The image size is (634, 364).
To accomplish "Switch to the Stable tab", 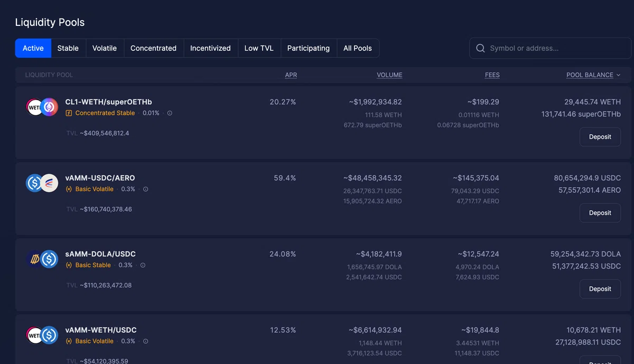I will click(x=68, y=48).
